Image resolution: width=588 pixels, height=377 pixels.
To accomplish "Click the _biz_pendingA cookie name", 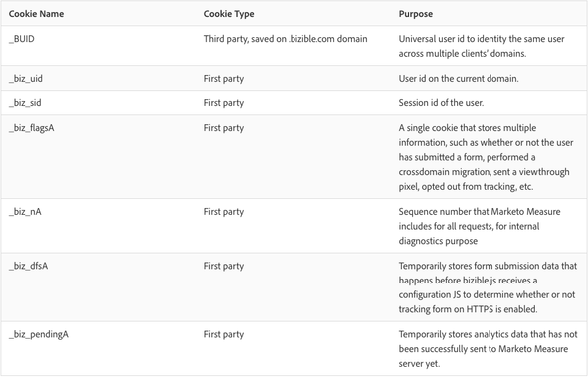I will click(x=39, y=334).
